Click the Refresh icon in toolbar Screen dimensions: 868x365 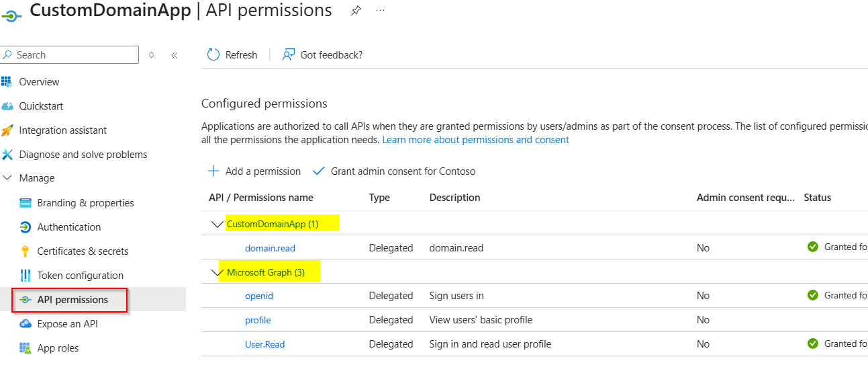coord(213,55)
